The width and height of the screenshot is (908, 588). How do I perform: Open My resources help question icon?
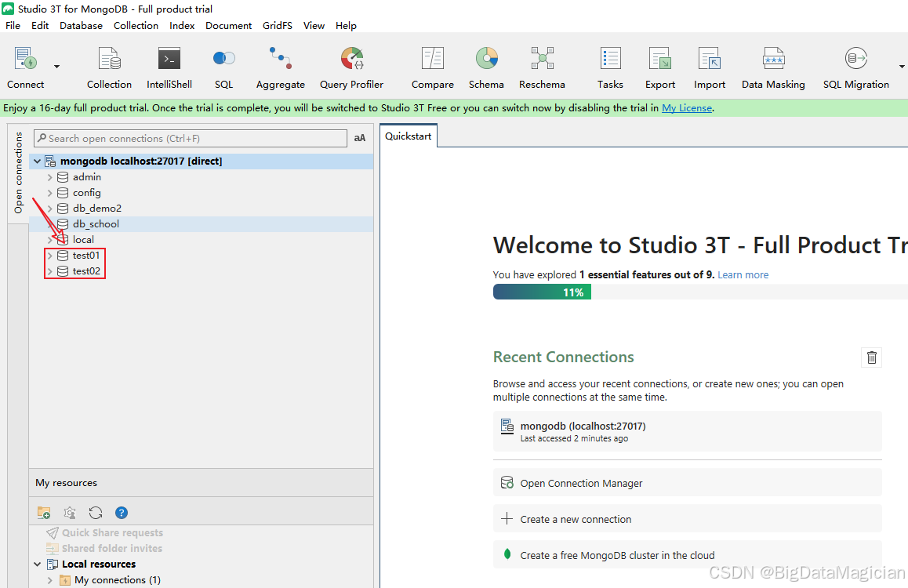click(x=121, y=513)
